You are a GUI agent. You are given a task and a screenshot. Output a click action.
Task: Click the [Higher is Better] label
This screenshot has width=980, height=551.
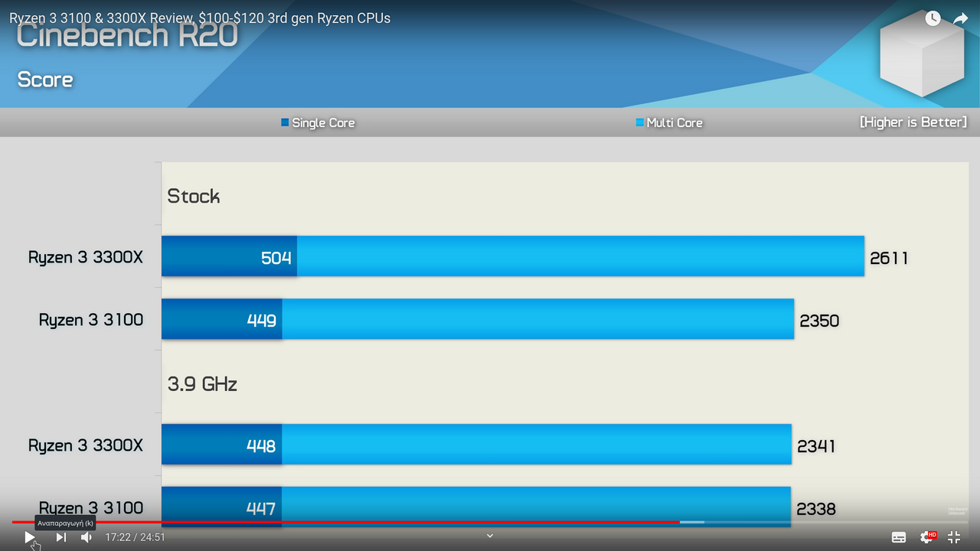[x=913, y=122]
